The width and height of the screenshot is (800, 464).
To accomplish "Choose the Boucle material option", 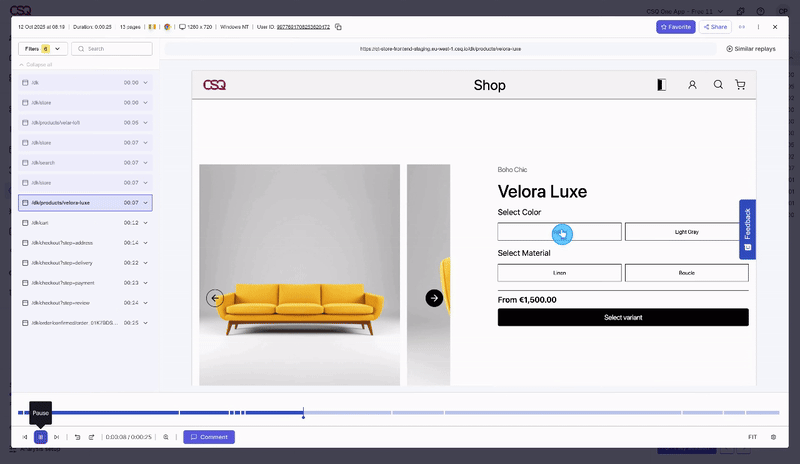I will [x=686, y=272].
